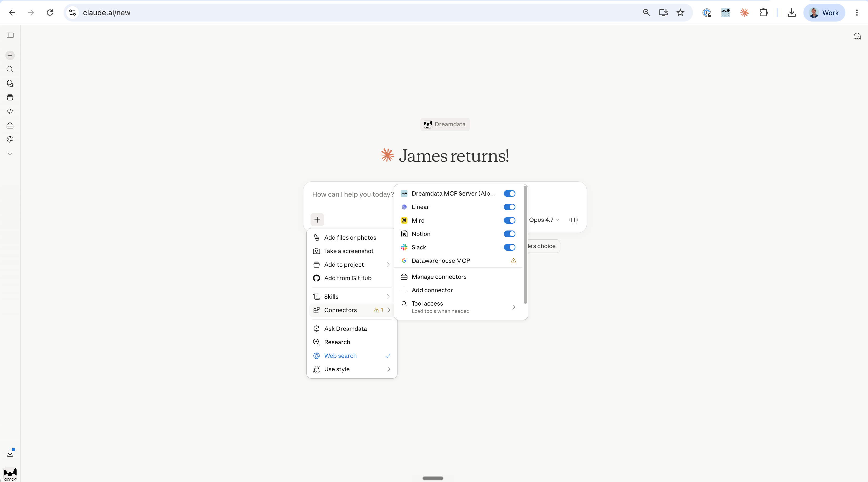Viewport: 868px width, 482px height.
Task: Click Add connector
Action: point(458,290)
